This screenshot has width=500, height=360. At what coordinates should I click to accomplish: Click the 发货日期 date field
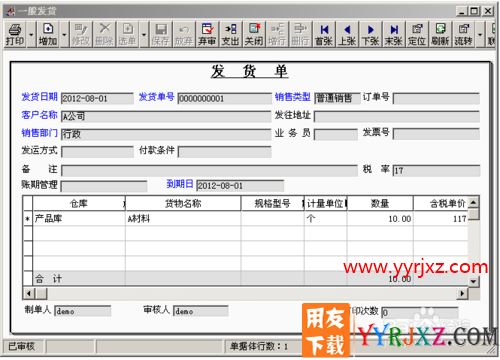[97, 99]
